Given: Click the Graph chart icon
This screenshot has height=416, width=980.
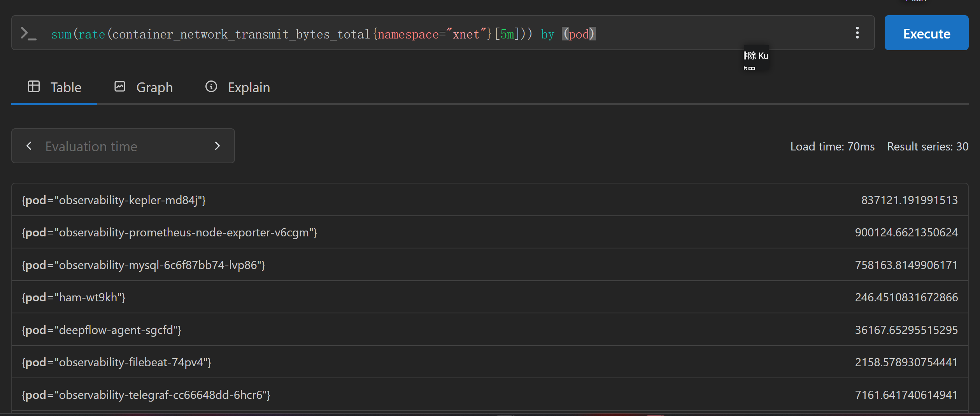Looking at the screenshot, I should point(120,86).
